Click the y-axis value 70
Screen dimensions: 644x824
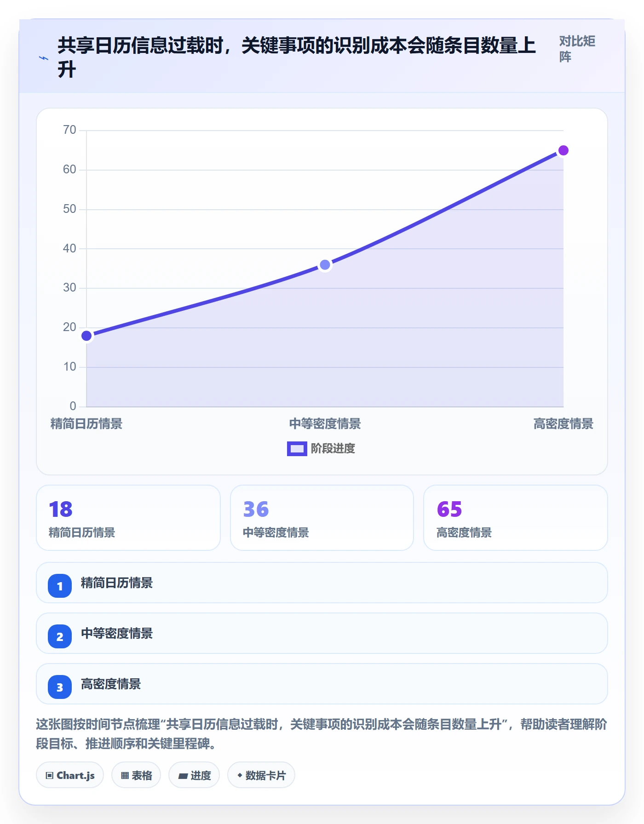coord(69,130)
